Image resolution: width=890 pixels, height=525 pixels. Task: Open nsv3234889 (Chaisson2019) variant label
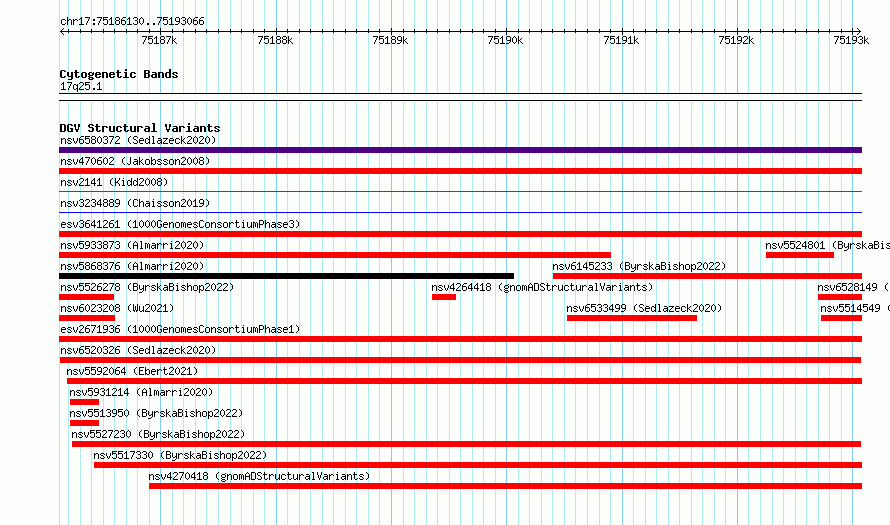tap(135, 203)
